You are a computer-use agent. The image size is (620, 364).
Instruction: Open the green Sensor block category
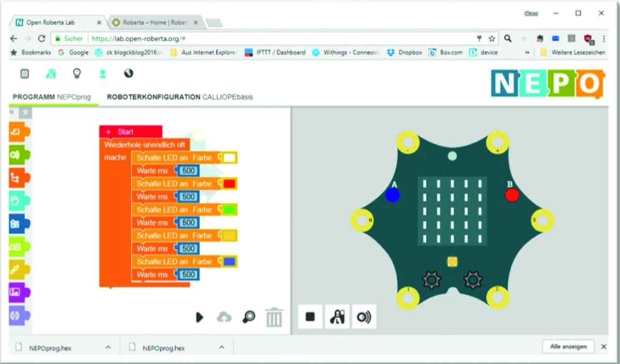(19, 155)
